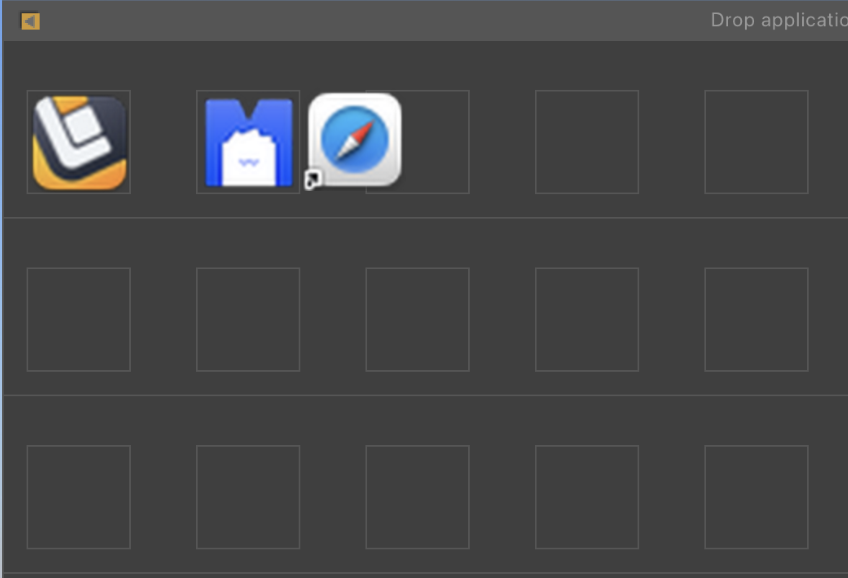Click the orange back arrow icon
848x578 pixels.
[30, 22]
